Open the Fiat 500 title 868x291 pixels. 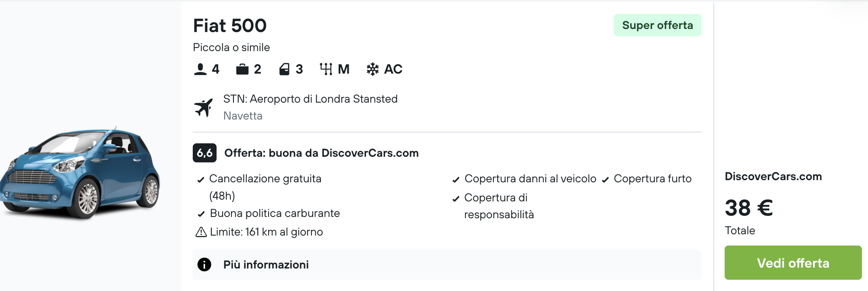(230, 26)
